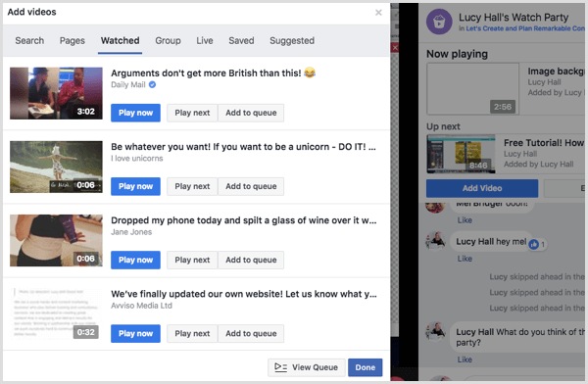Like the Mel Bridger comment
The image size is (588, 384).
click(465, 220)
